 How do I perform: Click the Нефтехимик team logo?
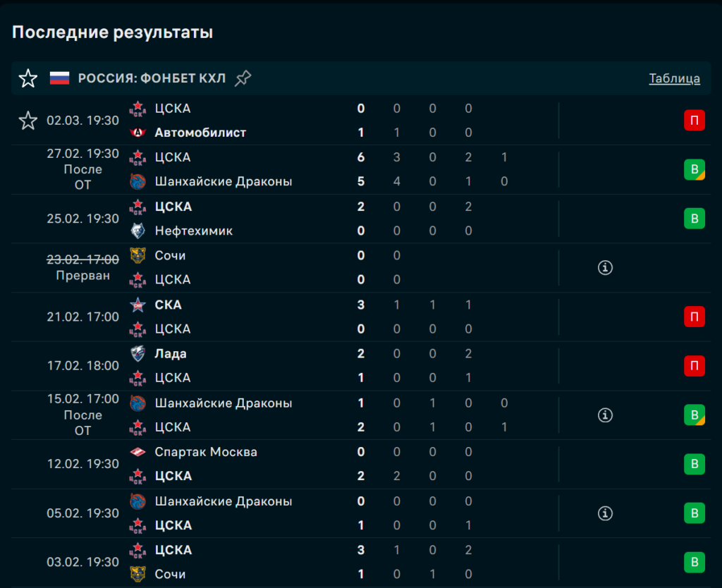click(x=137, y=231)
